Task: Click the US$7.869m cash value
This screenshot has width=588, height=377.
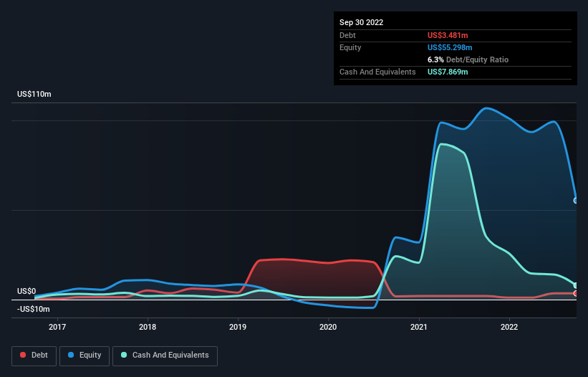Action: pyautogui.click(x=448, y=72)
